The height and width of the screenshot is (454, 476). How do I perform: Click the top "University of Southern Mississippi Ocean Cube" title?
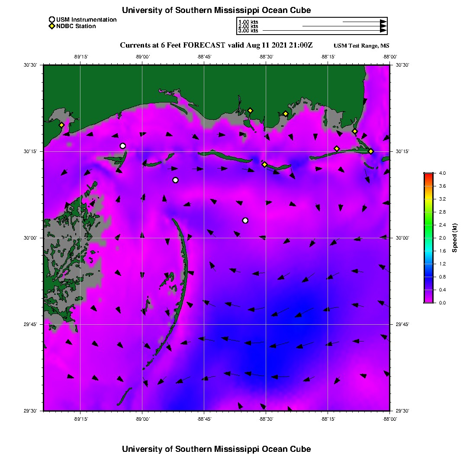tap(216, 10)
